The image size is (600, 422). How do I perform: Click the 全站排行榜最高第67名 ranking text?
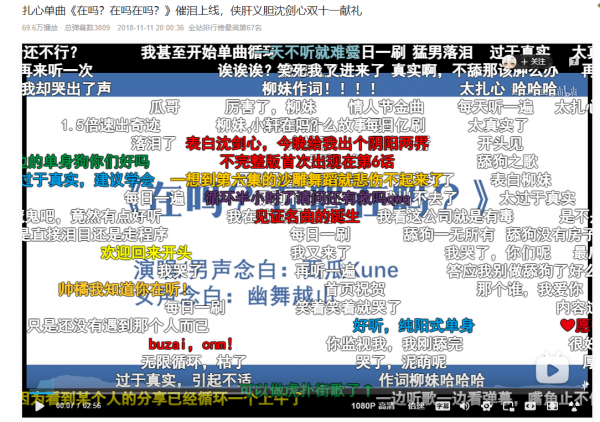click(x=225, y=28)
